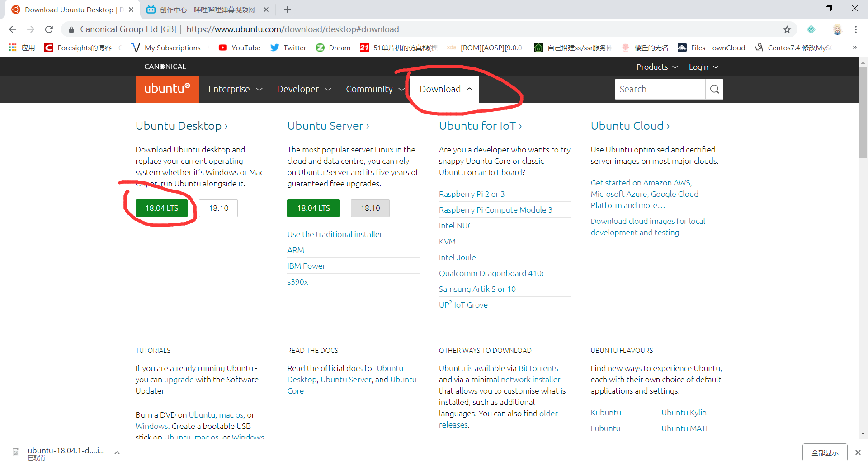Download Ubuntu Desktop 18.04 LTS
The height and width of the screenshot is (466, 868).
click(162, 208)
